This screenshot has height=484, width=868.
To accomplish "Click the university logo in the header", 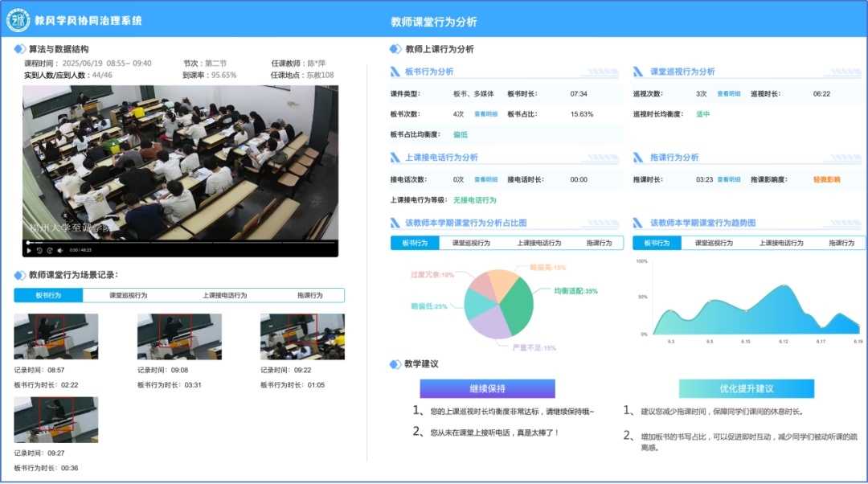I will (x=18, y=19).
